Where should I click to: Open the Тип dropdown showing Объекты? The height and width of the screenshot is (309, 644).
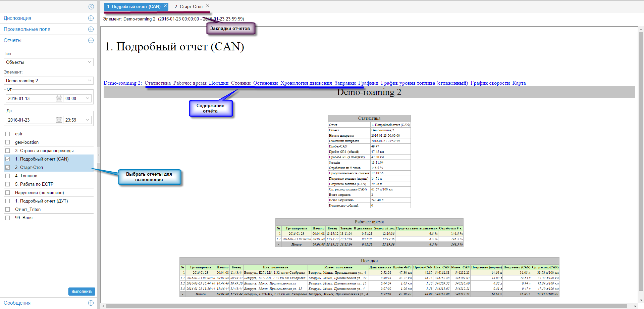click(49, 62)
